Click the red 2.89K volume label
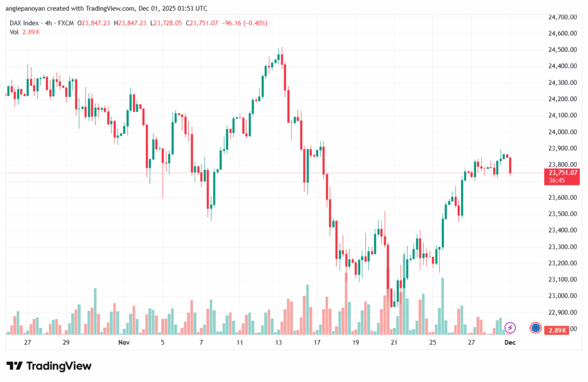This screenshot has width=588, height=382. (558, 330)
